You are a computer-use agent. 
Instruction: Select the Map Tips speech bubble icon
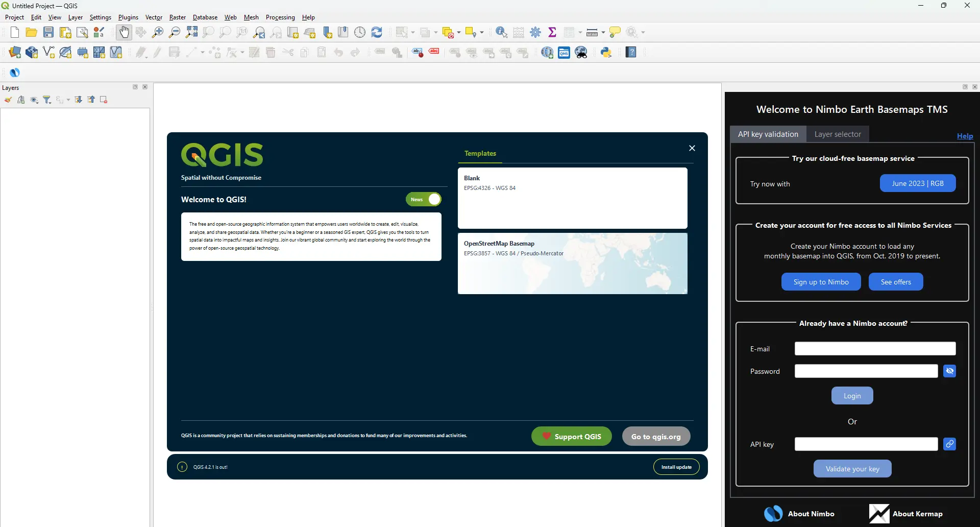click(615, 32)
